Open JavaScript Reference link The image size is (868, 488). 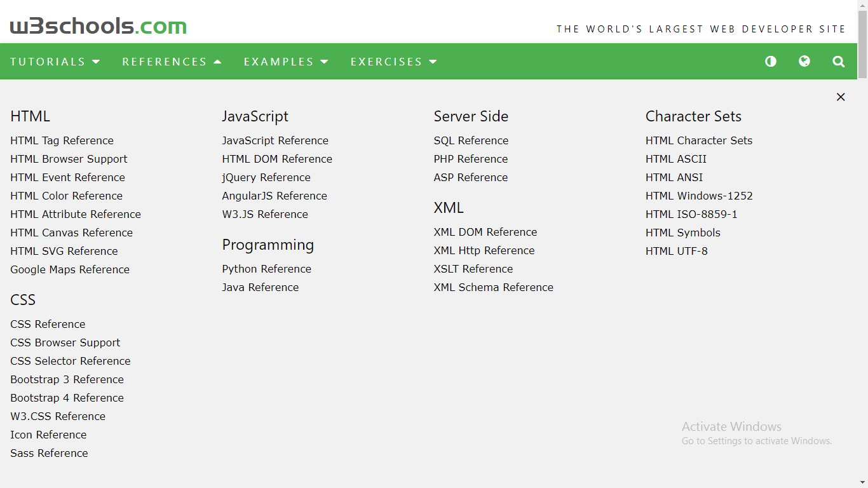click(x=275, y=140)
